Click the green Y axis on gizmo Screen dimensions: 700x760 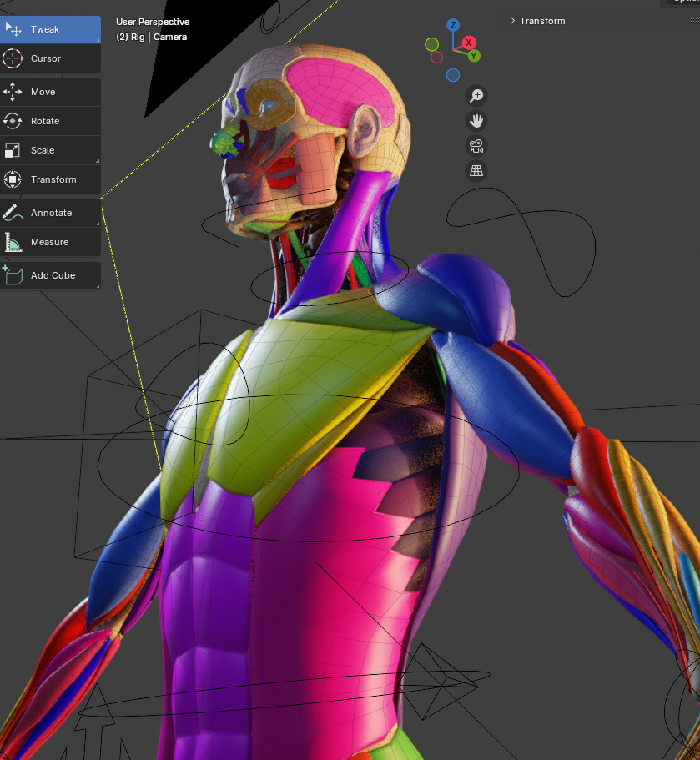click(474, 56)
